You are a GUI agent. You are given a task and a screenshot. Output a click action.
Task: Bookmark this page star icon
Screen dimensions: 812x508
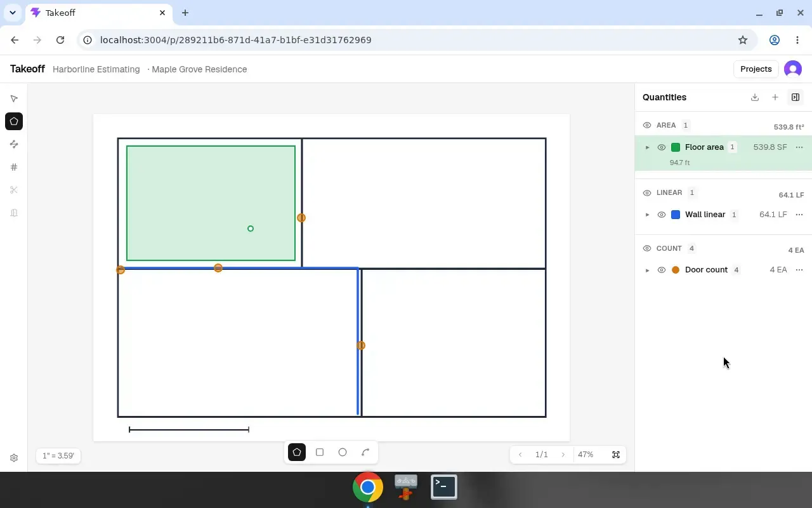[743, 40]
